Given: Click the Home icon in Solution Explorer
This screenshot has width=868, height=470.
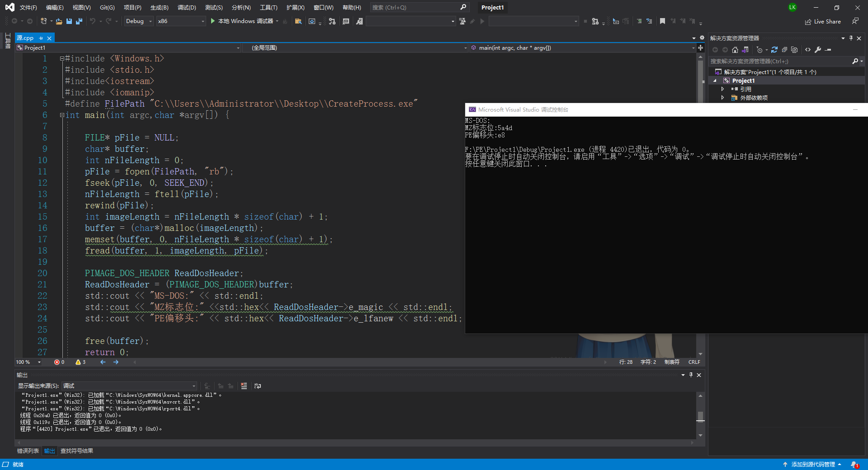Looking at the screenshot, I should pyautogui.click(x=735, y=50).
